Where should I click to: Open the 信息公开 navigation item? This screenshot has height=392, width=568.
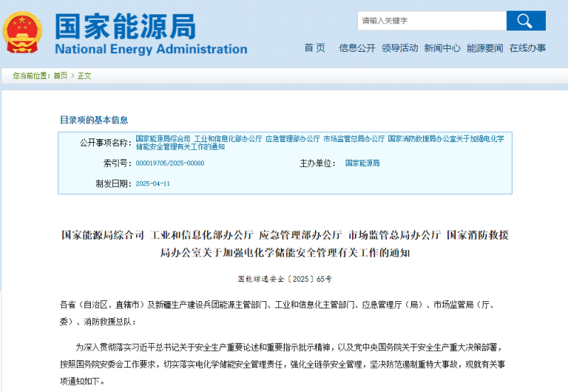357,48
